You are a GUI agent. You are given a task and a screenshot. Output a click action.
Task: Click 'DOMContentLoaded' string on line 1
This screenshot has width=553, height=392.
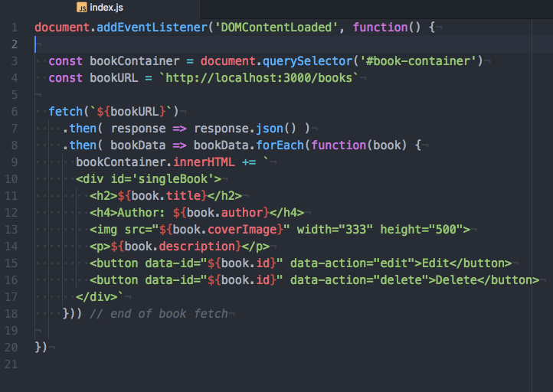pos(276,28)
